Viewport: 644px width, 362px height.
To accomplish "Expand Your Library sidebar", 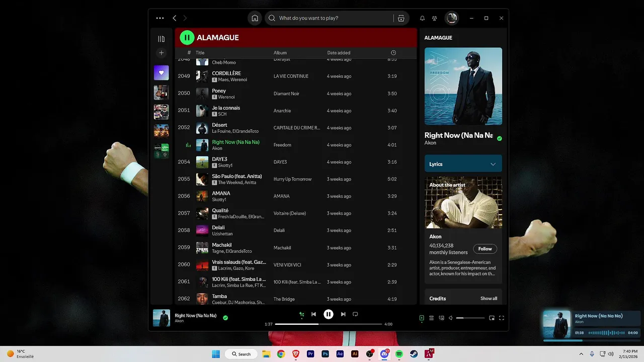I will 161,39.
